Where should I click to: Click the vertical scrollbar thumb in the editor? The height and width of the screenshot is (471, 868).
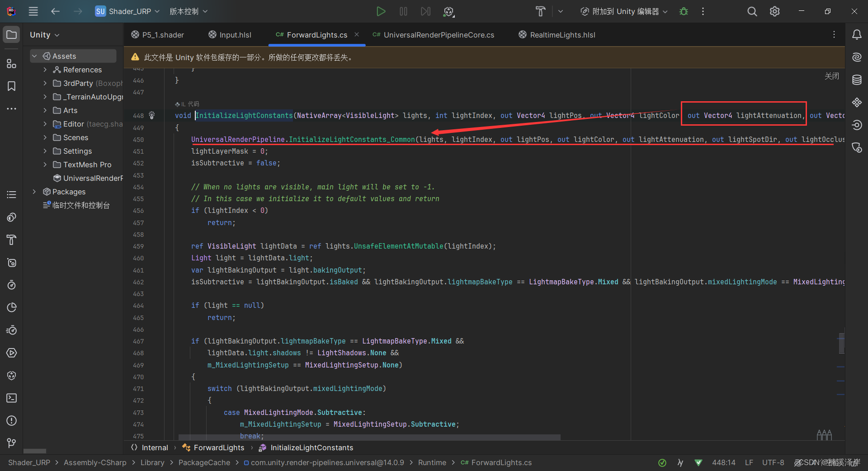(841, 343)
